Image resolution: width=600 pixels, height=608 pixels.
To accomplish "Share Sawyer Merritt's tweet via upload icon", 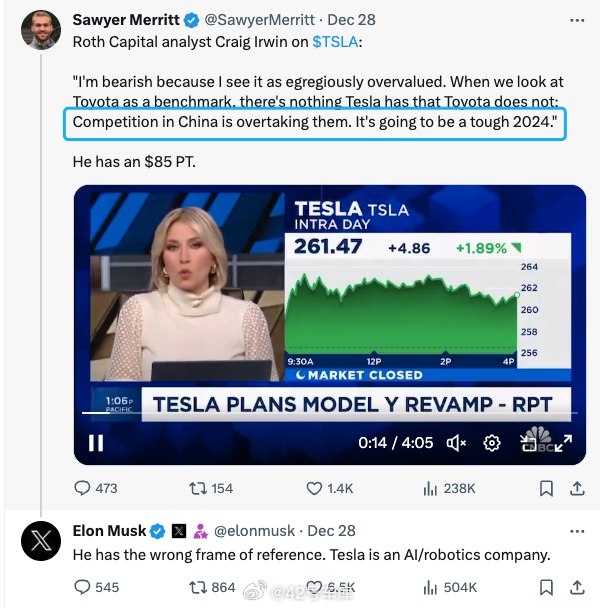I will 577,488.
